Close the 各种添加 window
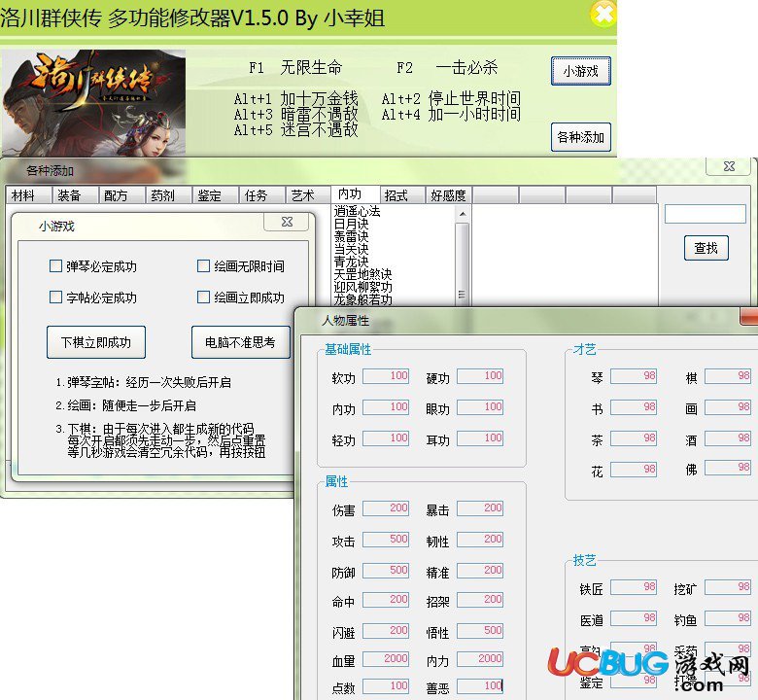 [729, 166]
